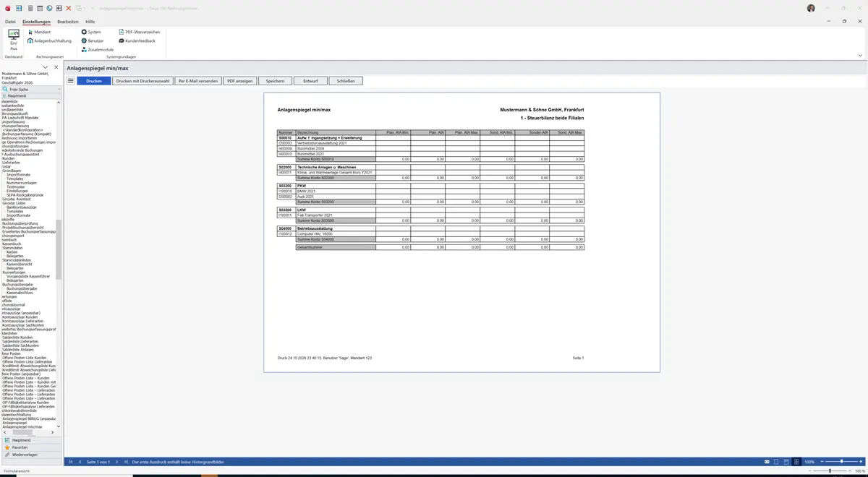Click the Entwurf button
This screenshot has height=477, width=868.
(311, 81)
